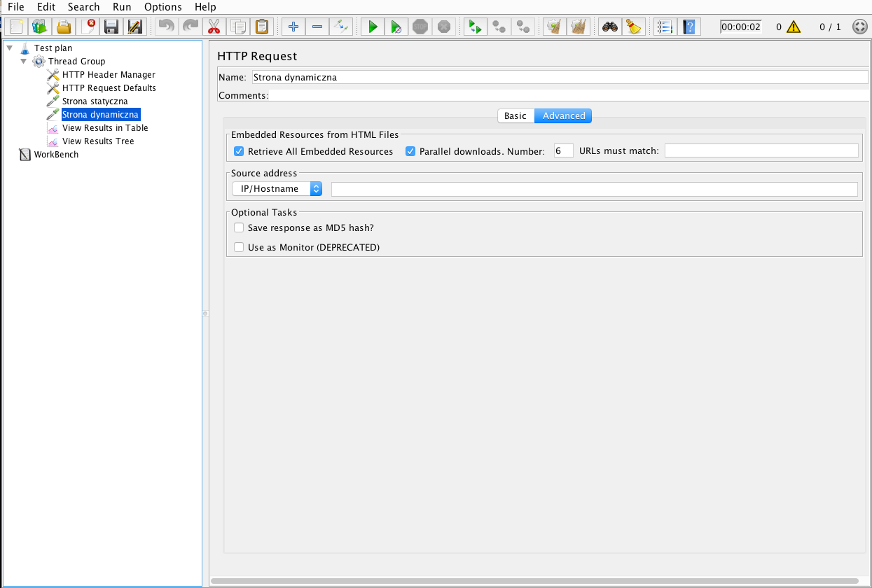Open the IP/Hostname source address dropdown
This screenshot has height=588, width=872.
(277, 189)
